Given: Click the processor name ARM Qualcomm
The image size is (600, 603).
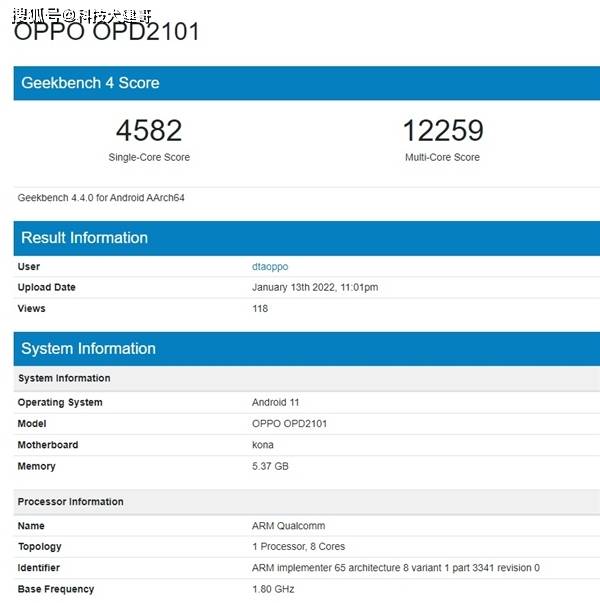Looking at the screenshot, I should coord(288,526).
